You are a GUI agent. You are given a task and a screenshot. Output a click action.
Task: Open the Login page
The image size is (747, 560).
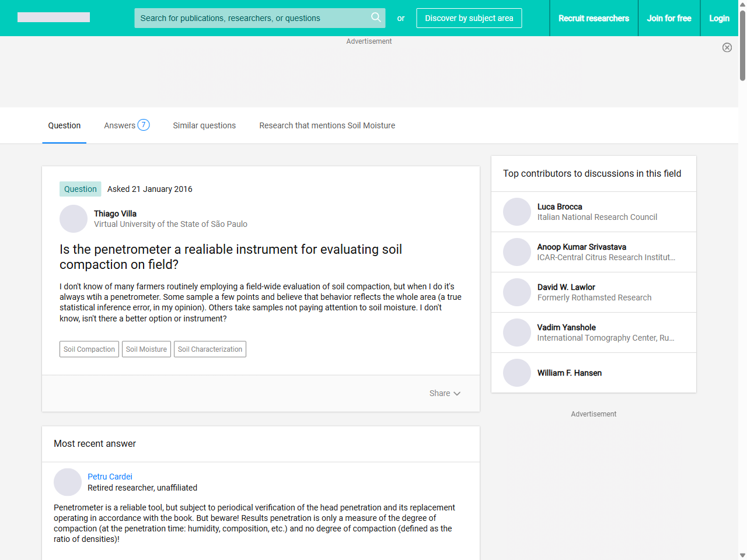tap(719, 18)
